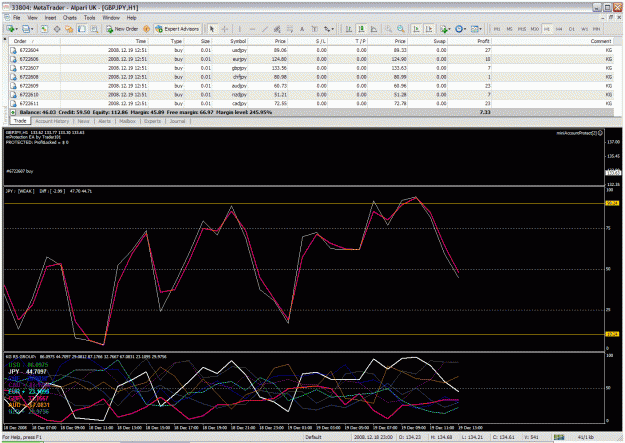Toggle the auto scroll chart icon

click(416, 29)
